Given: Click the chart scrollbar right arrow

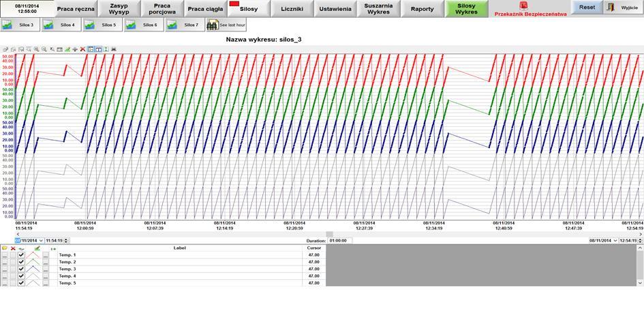Looking at the screenshot, I should 641,234.
